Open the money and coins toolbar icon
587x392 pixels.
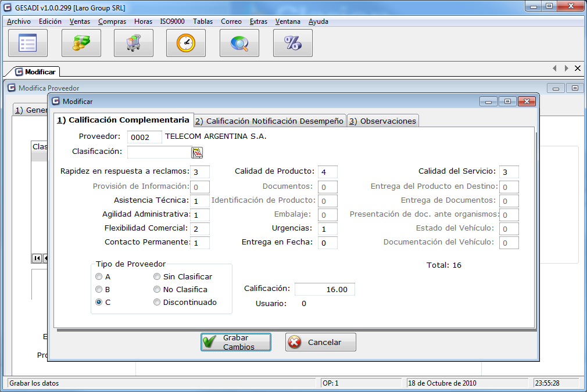(x=81, y=43)
